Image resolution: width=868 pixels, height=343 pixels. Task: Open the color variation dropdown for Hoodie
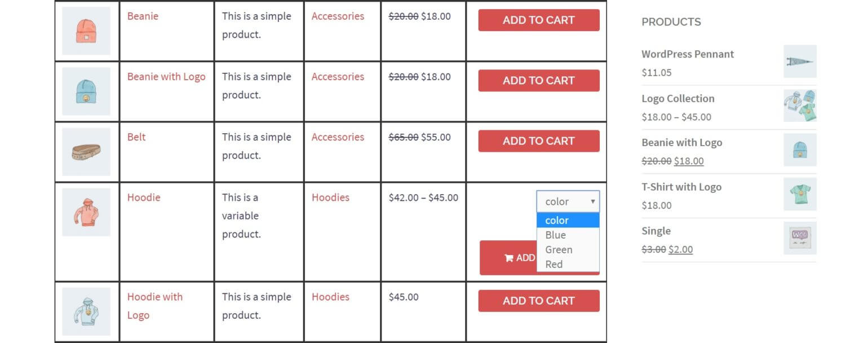click(x=568, y=201)
